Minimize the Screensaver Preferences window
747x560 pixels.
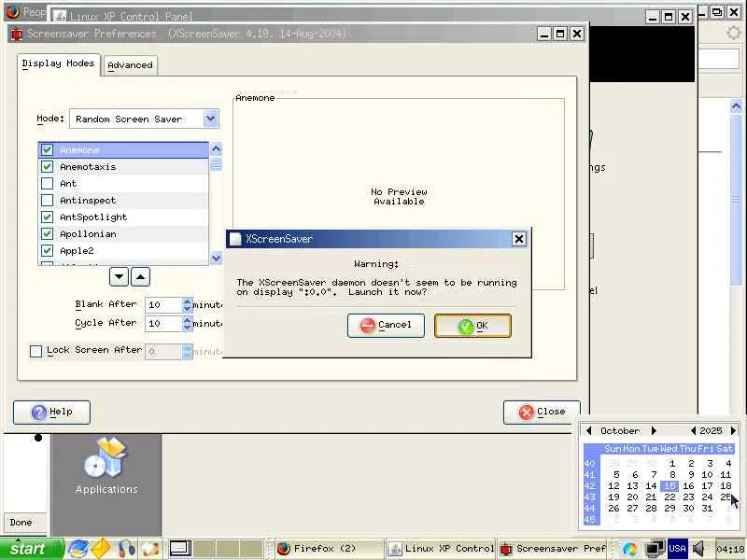click(544, 34)
